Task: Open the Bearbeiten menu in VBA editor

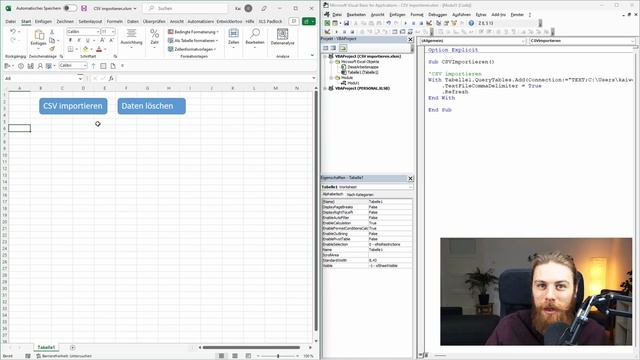Action: [x=356, y=15]
